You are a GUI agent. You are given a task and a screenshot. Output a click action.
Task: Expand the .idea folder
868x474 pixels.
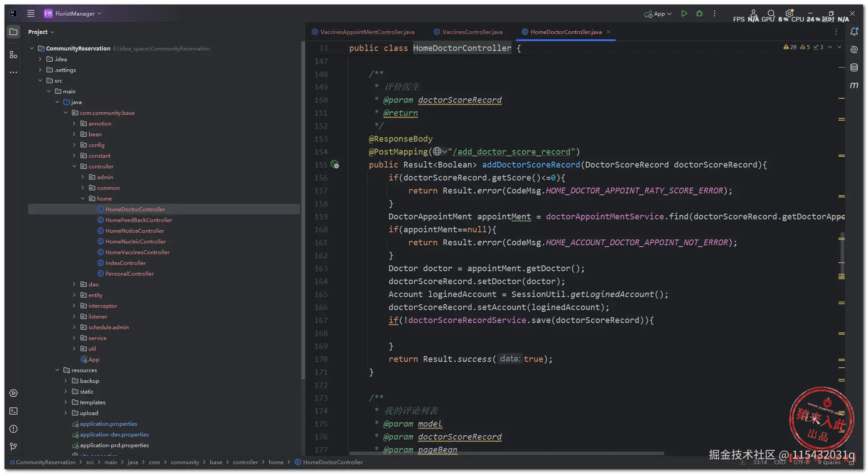pos(40,59)
